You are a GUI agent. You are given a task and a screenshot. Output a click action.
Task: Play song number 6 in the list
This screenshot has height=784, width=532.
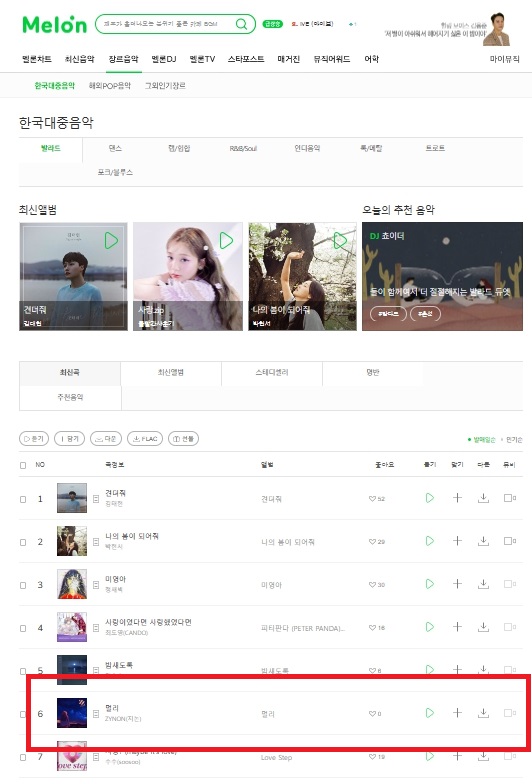pyautogui.click(x=430, y=713)
